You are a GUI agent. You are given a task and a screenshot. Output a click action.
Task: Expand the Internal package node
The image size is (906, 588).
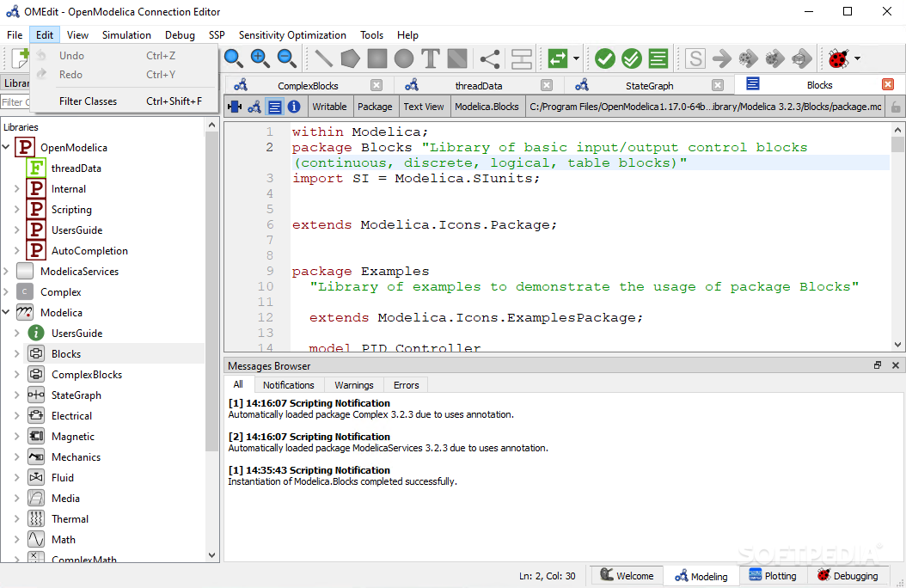tap(16, 189)
